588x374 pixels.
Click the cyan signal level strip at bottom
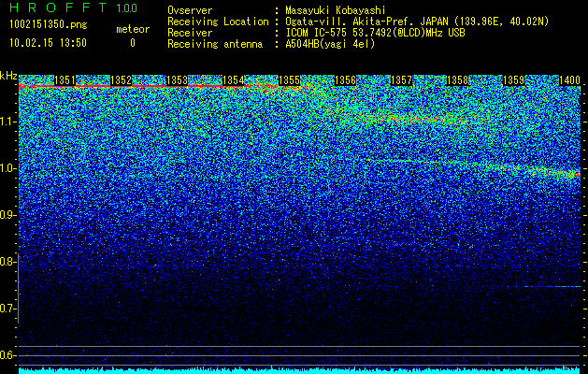(300, 370)
